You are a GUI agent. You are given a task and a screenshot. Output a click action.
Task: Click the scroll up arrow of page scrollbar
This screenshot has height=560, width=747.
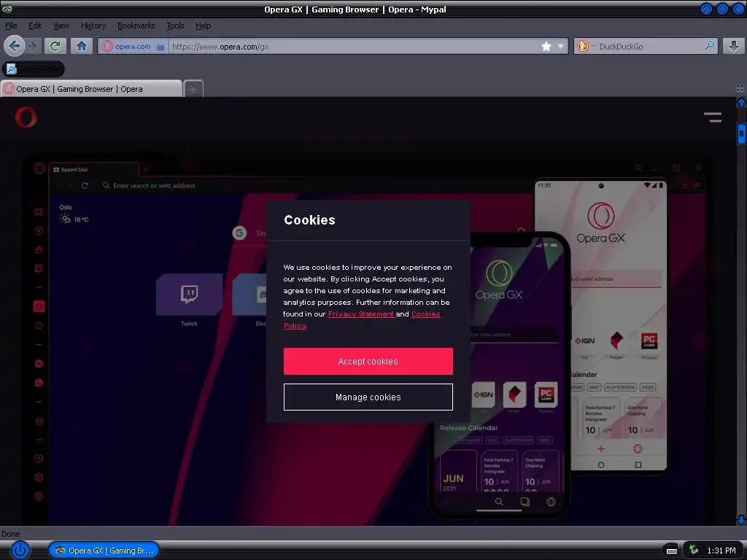[x=741, y=103]
